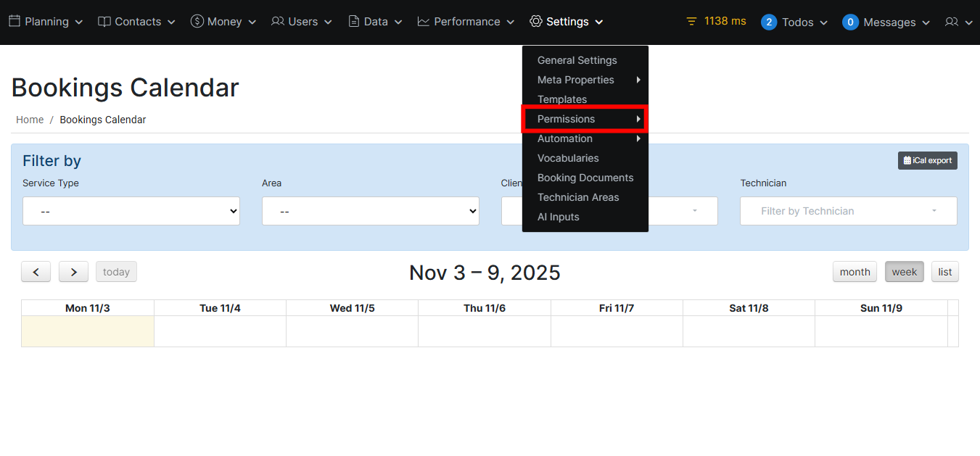Open the Filter by Technician dropdown
The height and width of the screenshot is (456, 980).
tap(848, 211)
